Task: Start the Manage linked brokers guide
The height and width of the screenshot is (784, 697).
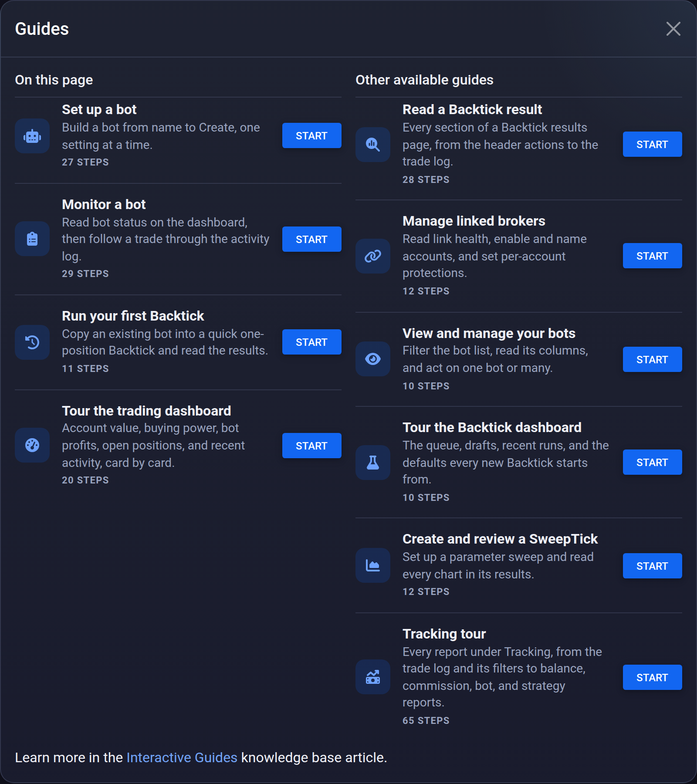Action: pos(653,256)
